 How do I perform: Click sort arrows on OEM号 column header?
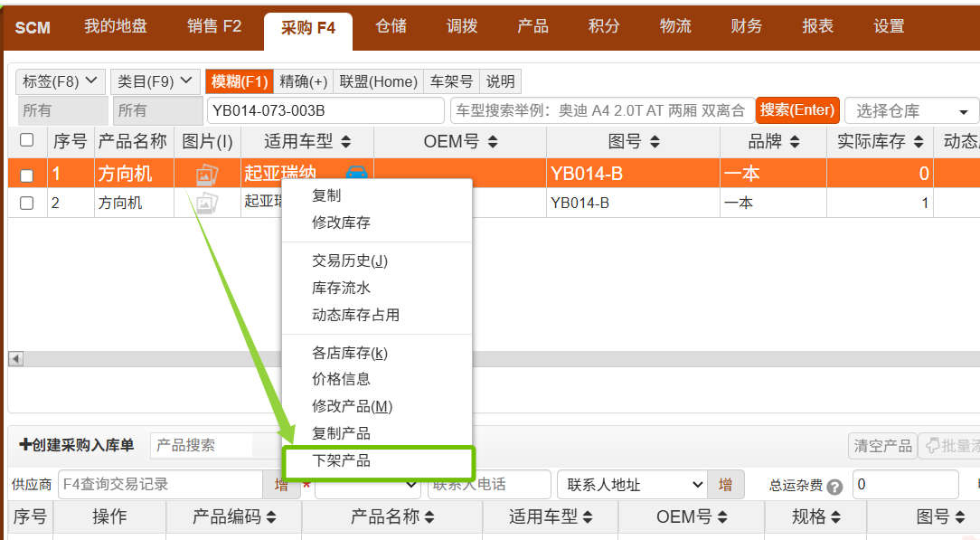pyautogui.click(x=493, y=142)
